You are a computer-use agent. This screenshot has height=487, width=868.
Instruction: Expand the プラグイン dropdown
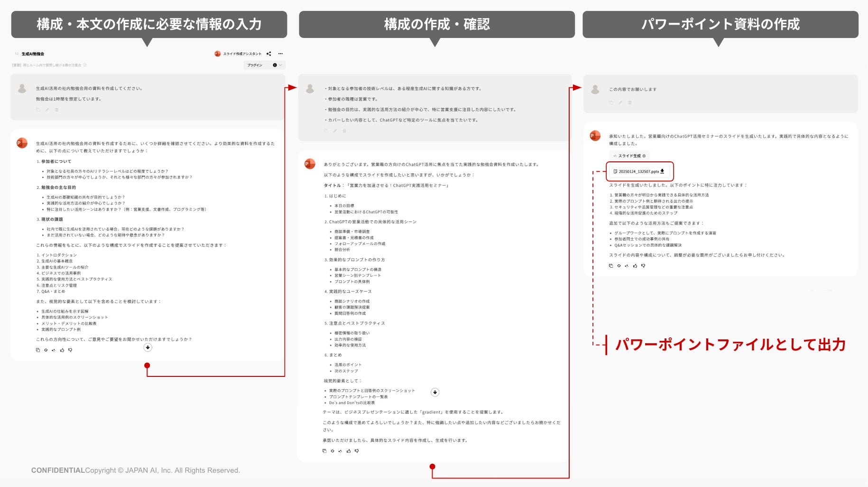click(265, 65)
